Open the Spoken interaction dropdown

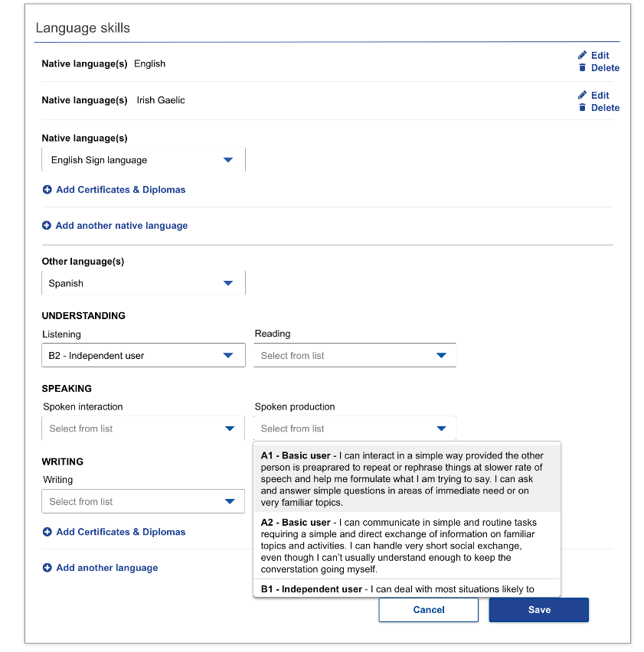[x=143, y=429]
